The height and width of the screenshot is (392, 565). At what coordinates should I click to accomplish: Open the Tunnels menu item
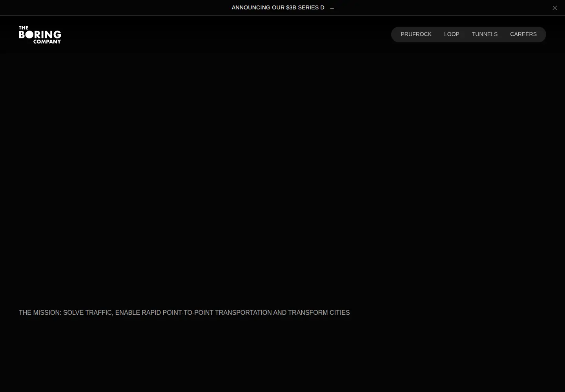pyautogui.click(x=485, y=34)
